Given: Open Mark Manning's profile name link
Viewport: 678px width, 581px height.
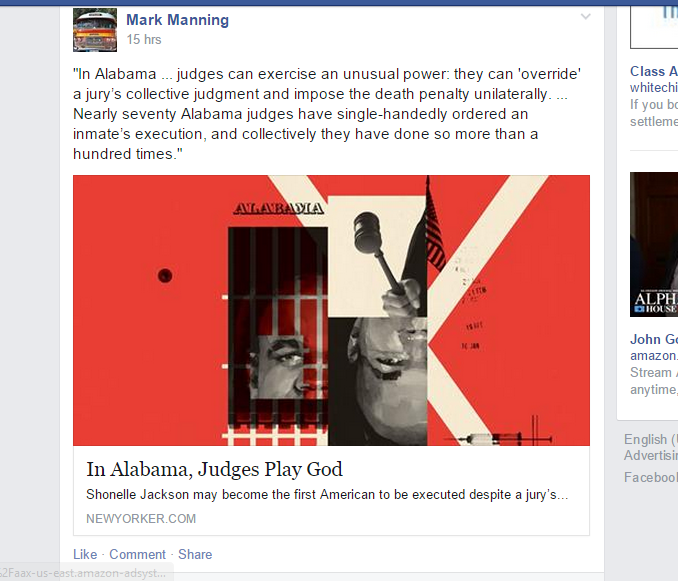Looking at the screenshot, I should [x=177, y=20].
